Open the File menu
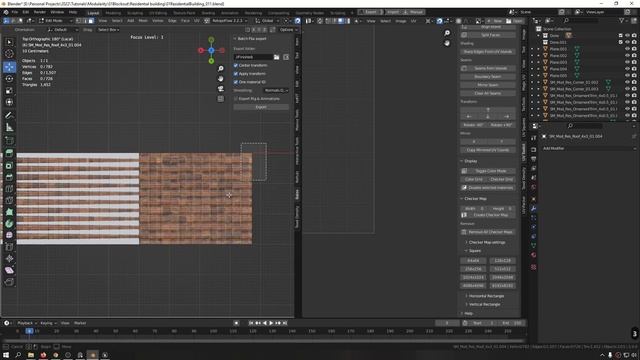The width and height of the screenshot is (640, 360). point(15,12)
